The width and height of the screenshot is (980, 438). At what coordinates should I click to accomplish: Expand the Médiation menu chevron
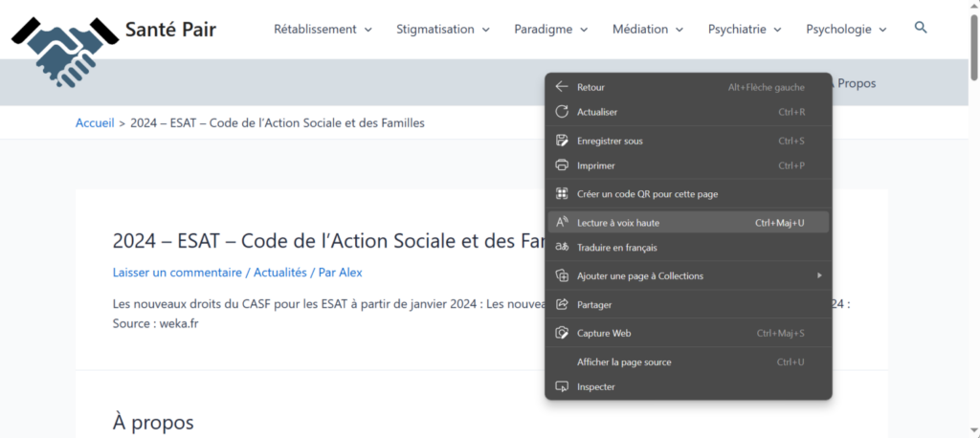coord(679,30)
